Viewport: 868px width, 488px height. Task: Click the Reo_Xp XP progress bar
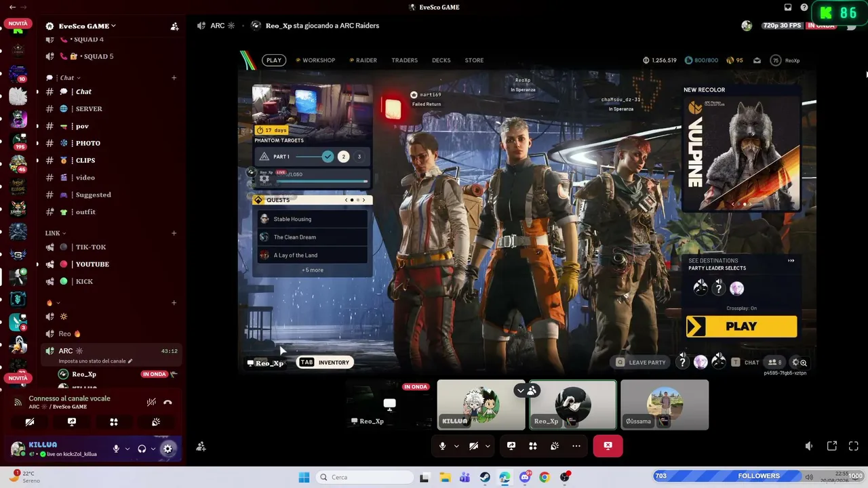click(321, 181)
